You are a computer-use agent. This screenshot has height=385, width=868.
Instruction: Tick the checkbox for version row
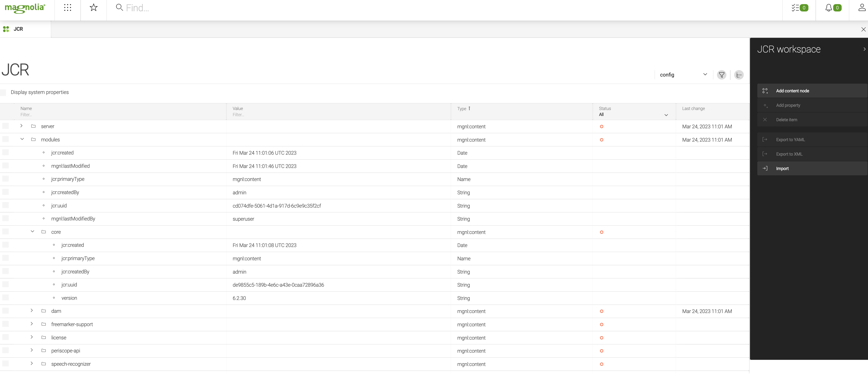tap(5, 297)
